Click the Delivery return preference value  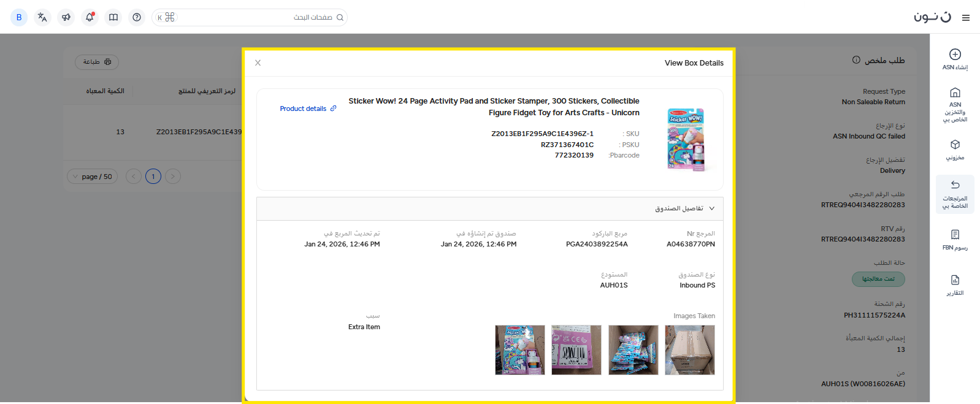pyautogui.click(x=892, y=171)
